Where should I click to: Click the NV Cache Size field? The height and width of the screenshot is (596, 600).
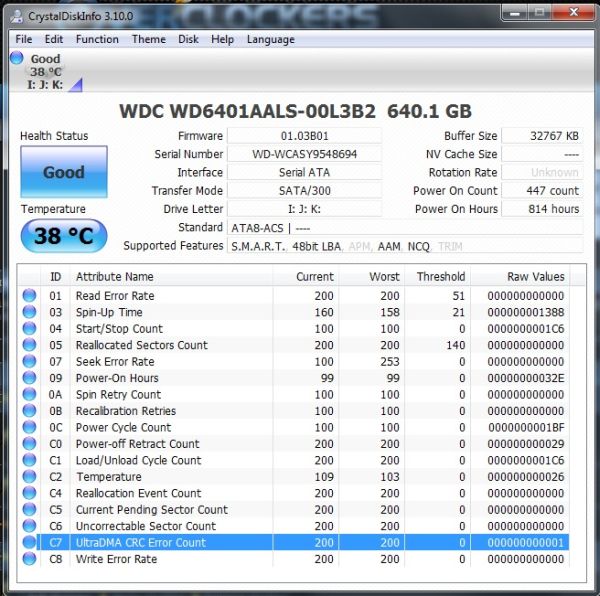point(543,154)
